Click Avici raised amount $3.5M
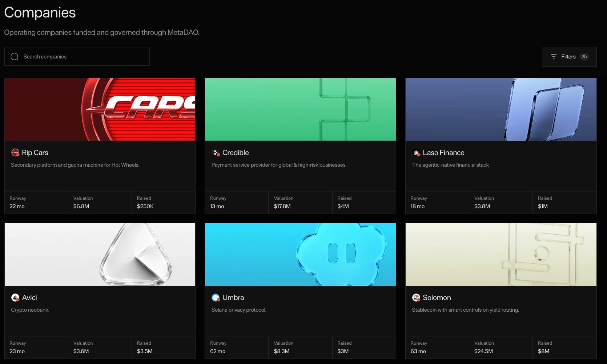The width and height of the screenshot is (607, 364). 145,351
